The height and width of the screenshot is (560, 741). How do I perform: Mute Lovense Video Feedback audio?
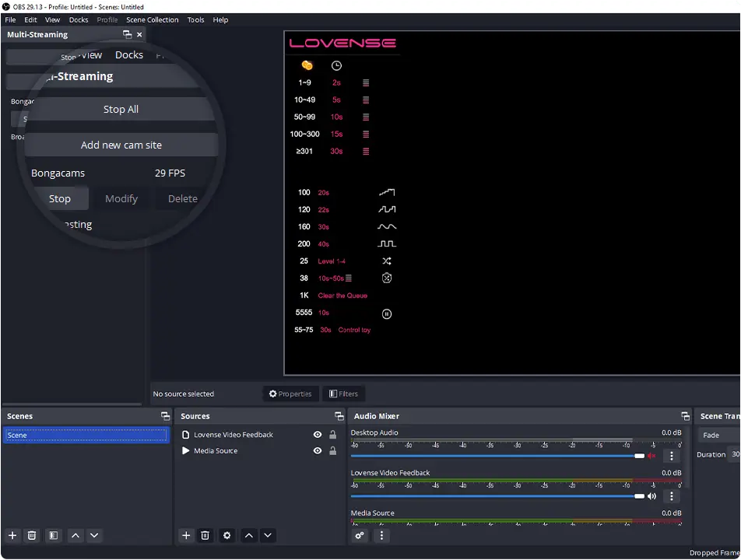[x=651, y=496]
